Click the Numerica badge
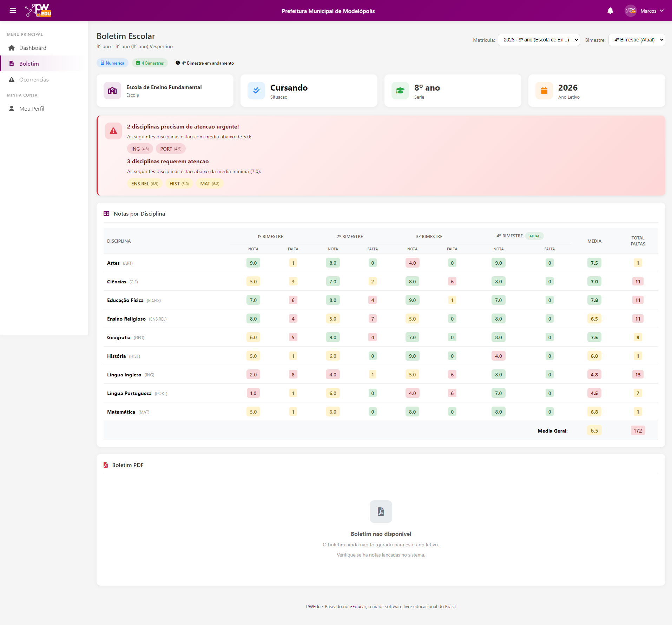This screenshot has height=625, width=672. pyautogui.click(x=112, y=63)
